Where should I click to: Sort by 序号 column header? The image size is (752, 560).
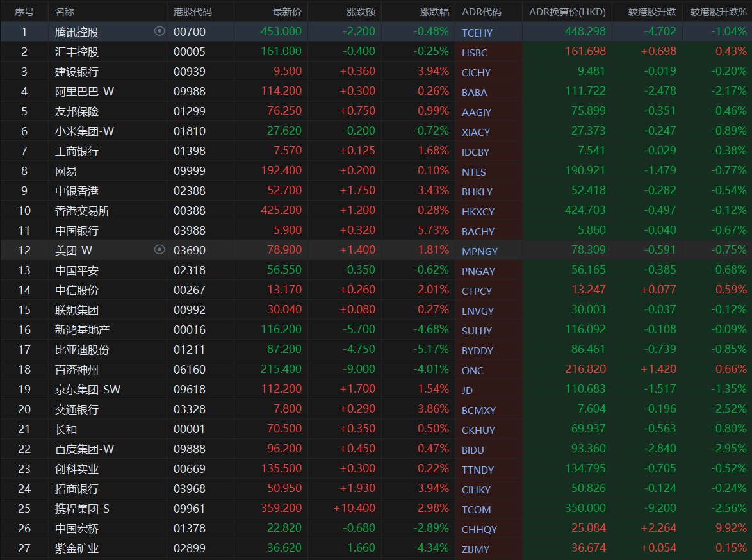tap(24, 12)
